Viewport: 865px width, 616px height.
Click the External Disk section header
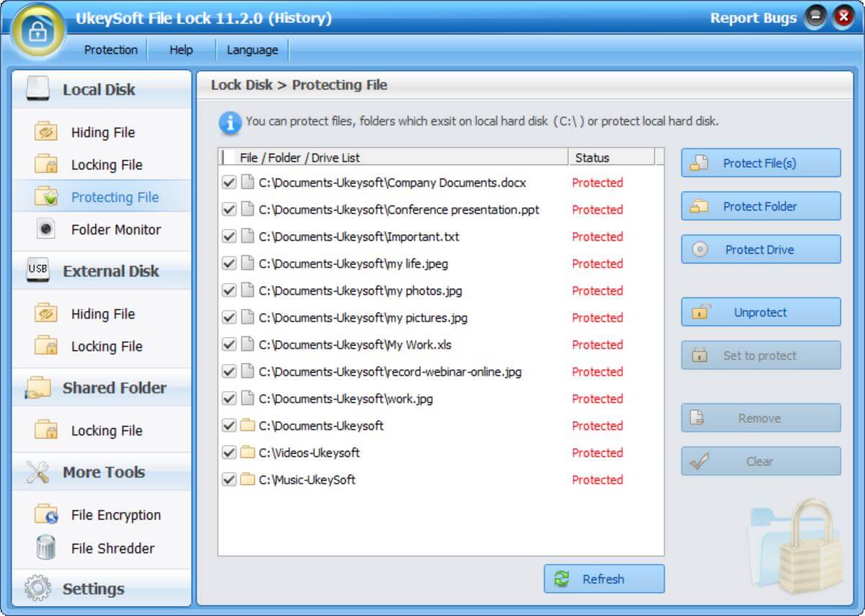click(x=102, y=270)
